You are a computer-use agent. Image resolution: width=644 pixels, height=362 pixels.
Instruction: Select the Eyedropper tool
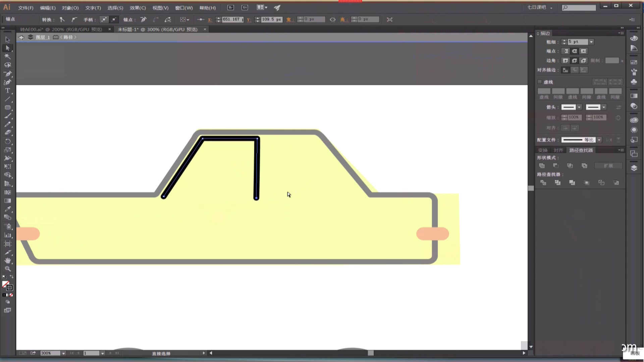(8, 209)
